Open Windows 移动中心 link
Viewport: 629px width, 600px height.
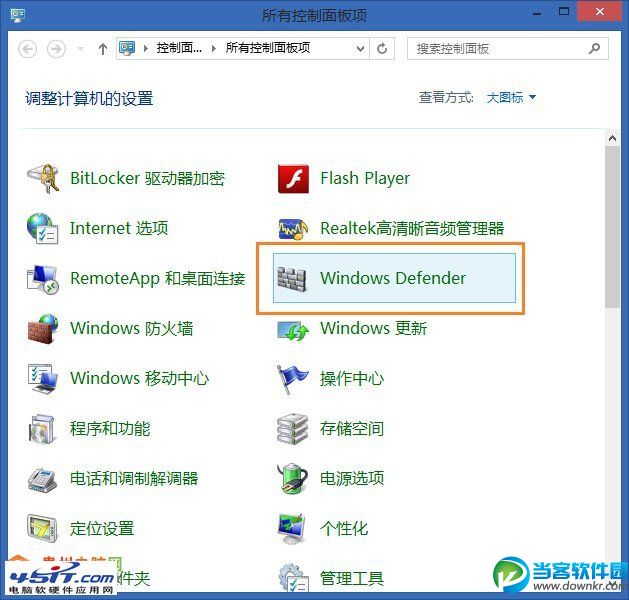pyautogui.click(x=140, y=378)
